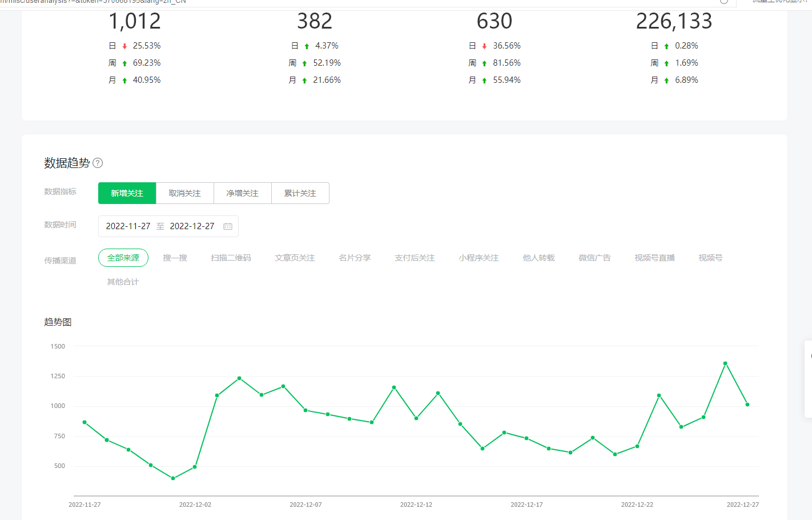Click the 1,012 new followers value
812x520 pixels.
(x=135, y=21)
